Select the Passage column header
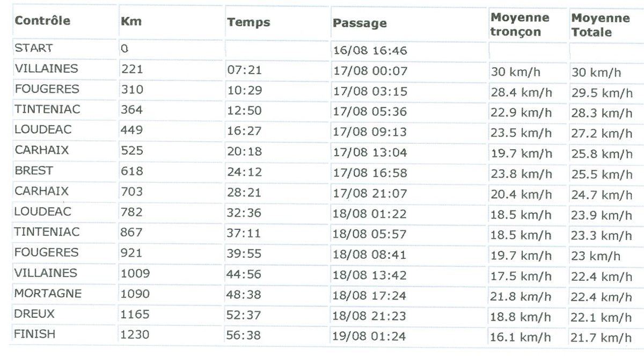The image size is (644, 356). [360, 23]
